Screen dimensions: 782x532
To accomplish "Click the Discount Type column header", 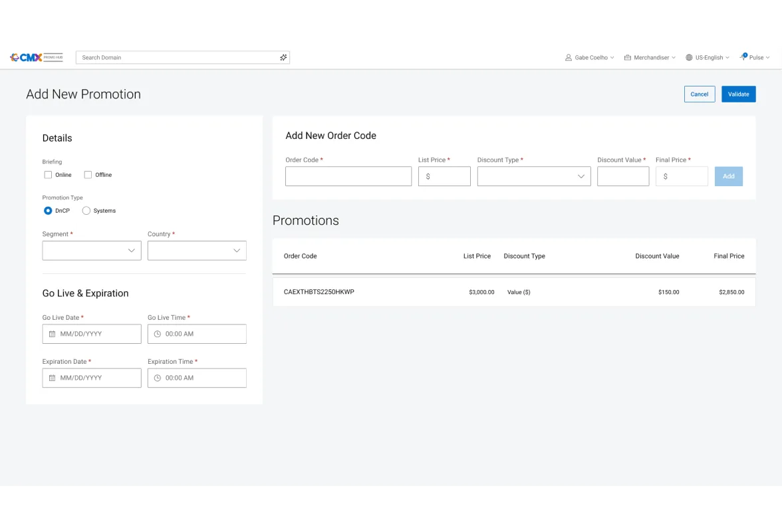I will point(524,256).
